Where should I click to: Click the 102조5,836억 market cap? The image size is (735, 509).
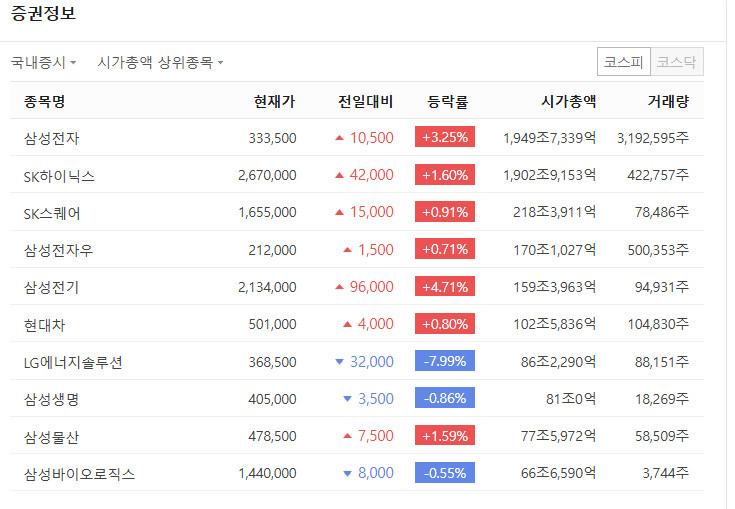coord(555,324)
